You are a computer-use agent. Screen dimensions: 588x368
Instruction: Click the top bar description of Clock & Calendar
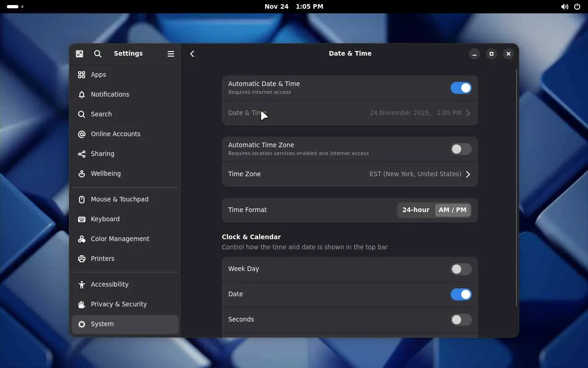point(305,247)
